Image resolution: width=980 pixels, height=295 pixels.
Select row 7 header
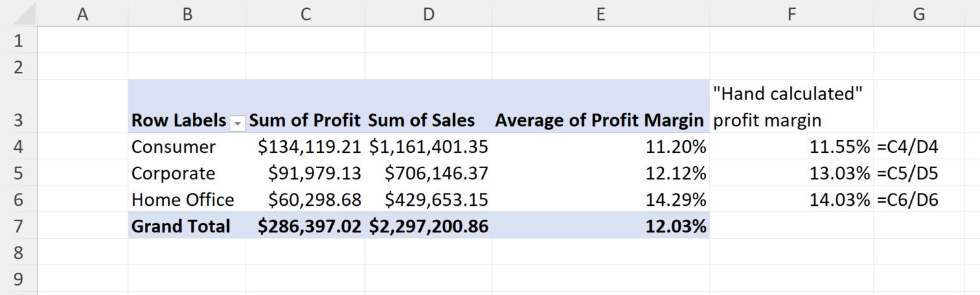click(x=18, y=226)
